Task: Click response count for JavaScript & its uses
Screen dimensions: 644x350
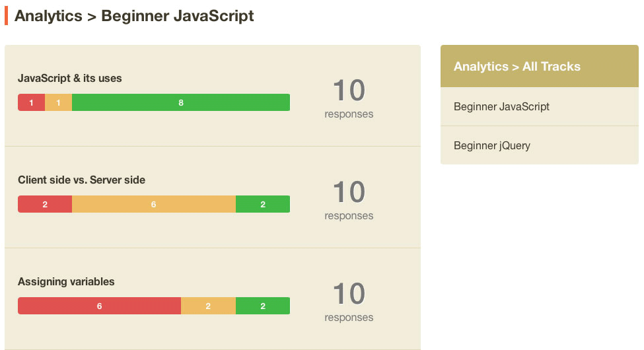Action: coord(349,98)
